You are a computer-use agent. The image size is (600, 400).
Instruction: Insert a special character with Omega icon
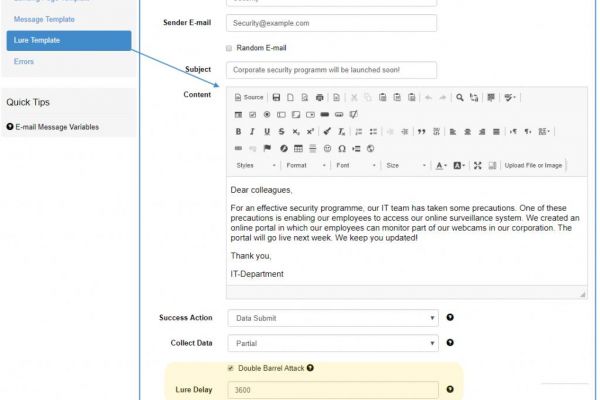342,149
